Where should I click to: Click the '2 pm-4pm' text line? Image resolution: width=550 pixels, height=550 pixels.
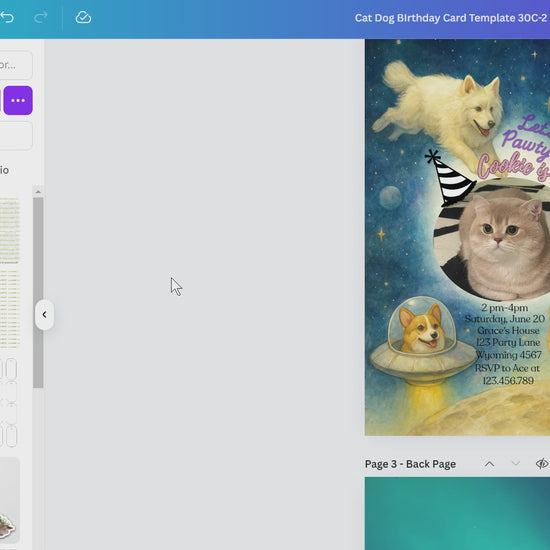pyautogui.click(x=504, y=308)
